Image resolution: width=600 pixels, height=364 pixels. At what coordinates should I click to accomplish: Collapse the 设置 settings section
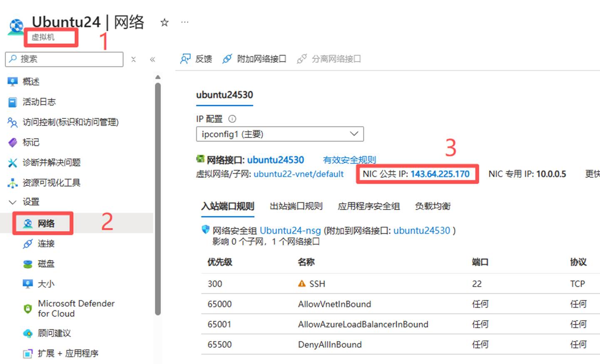click(13, 202)
